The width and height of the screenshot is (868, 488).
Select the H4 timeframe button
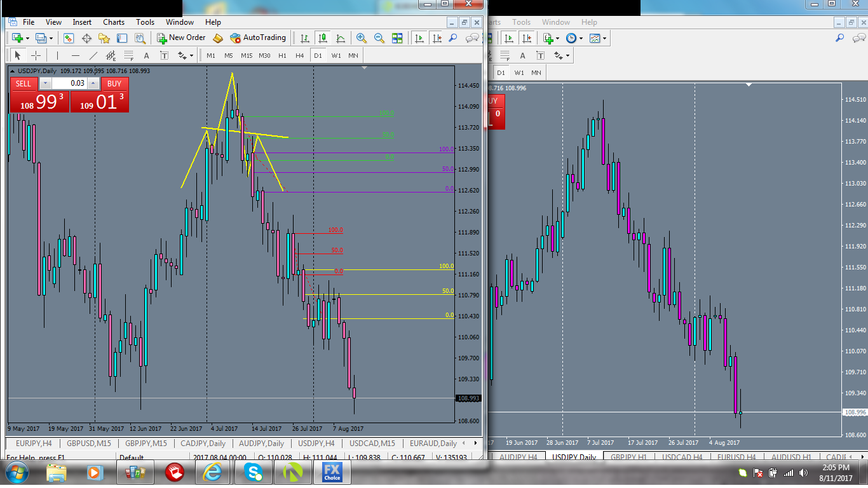click(x=300, y=55)
